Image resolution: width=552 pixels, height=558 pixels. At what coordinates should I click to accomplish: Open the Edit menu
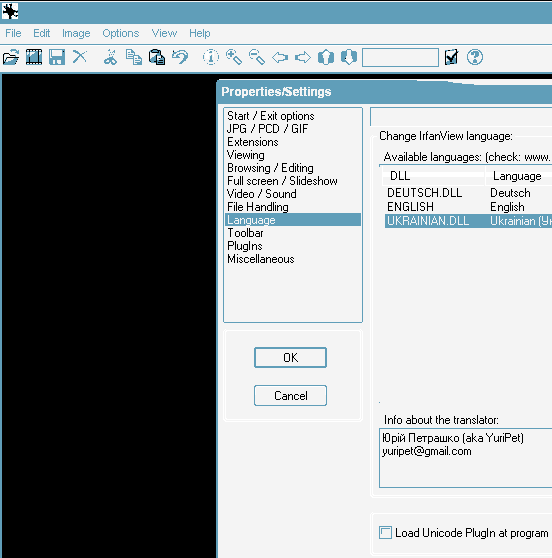tap(42, 33)
